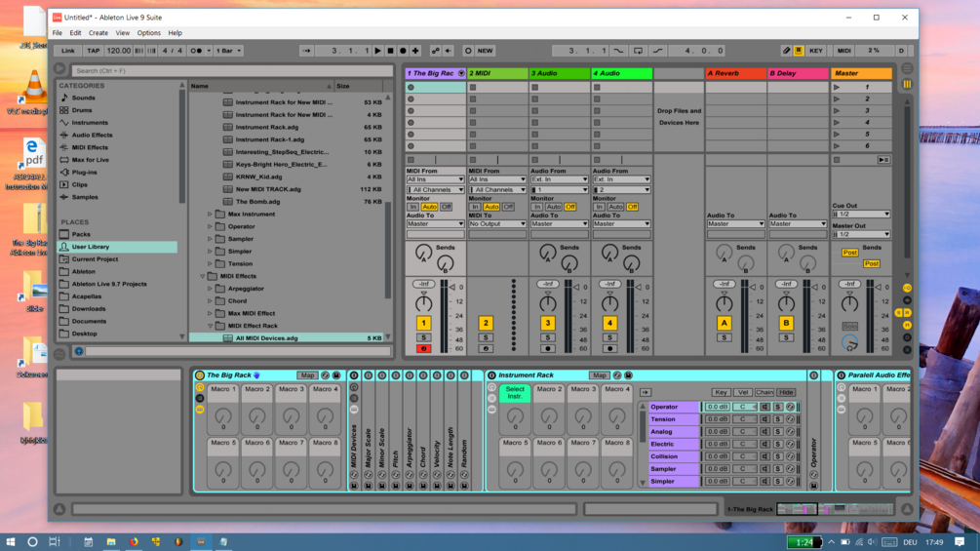This screenshot has width=980, height=551.
Task: Open the Edit menu
Action: click(76, 32)
